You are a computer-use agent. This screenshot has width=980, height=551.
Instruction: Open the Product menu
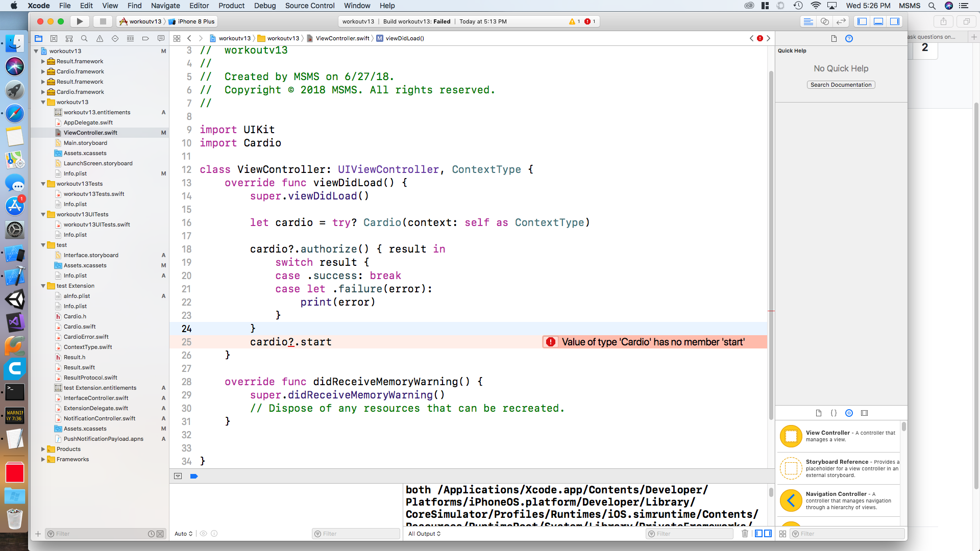(x=231, y=6)
